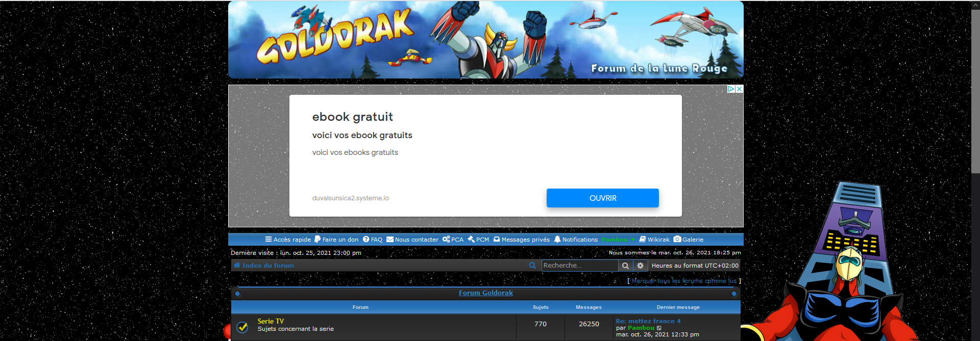The width and height of the screenshot is (980, 341).
Task: Open the PCA moderator panel
Action: click(453, 240)
